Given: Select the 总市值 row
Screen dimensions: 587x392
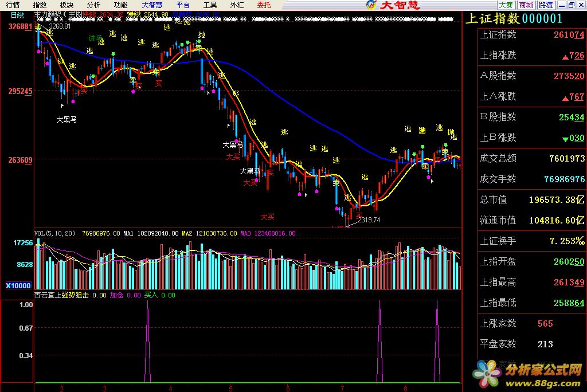Looking at the screenshot, I should coord(531,199).
